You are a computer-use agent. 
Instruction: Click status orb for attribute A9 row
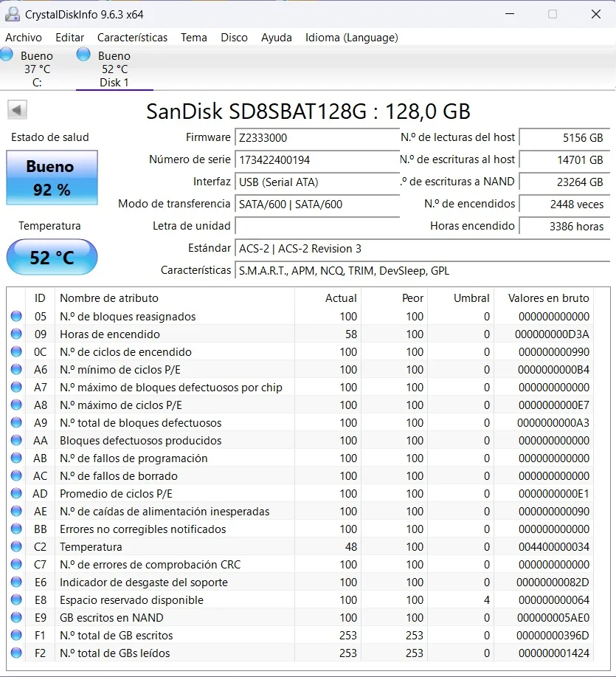tap(16, 422)
